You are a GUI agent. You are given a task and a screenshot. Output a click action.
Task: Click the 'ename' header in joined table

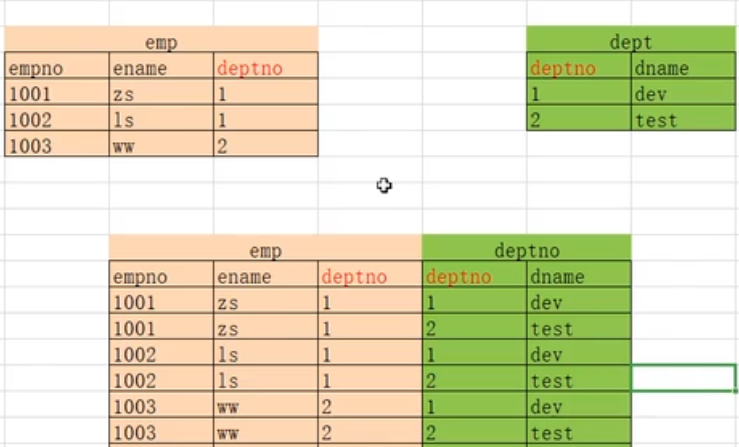(x=265, y=276)
